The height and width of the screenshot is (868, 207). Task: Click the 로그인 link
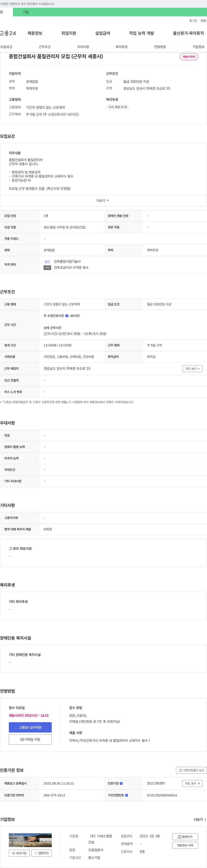point(193,20)
